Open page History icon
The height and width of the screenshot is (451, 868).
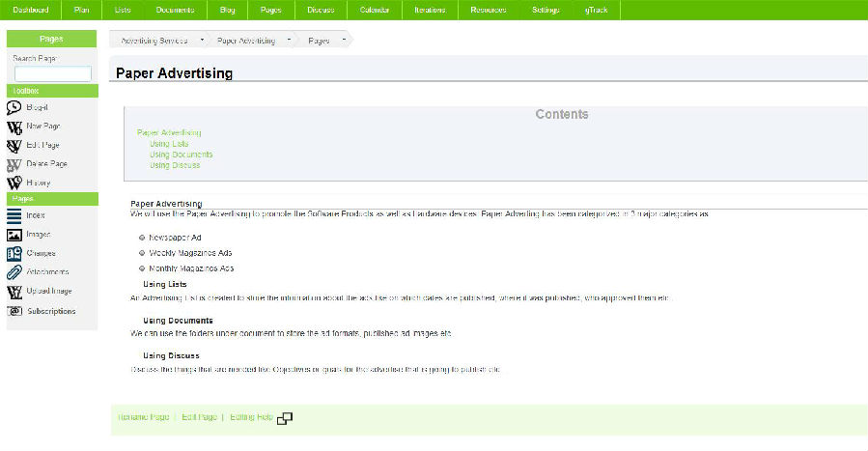click(x=14, y=183)
